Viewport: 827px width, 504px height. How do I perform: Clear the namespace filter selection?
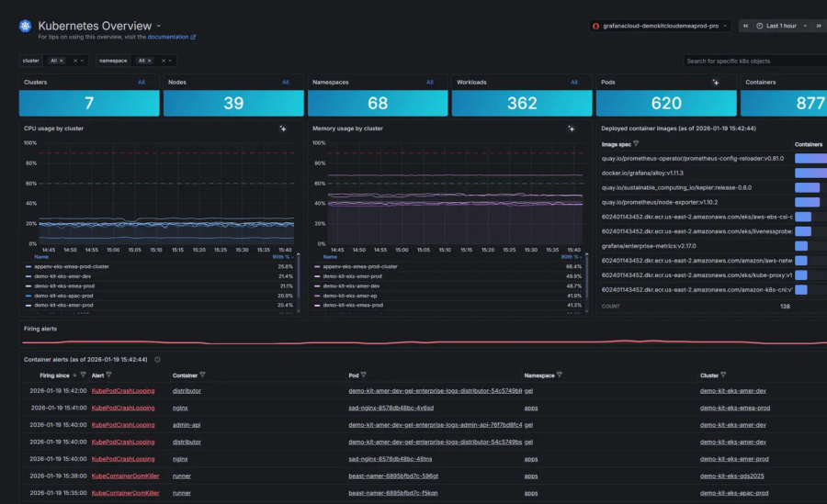(163, 61)
